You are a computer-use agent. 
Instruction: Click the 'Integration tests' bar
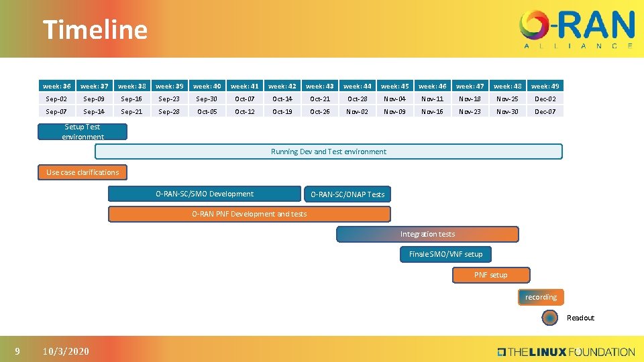(427, 235)
